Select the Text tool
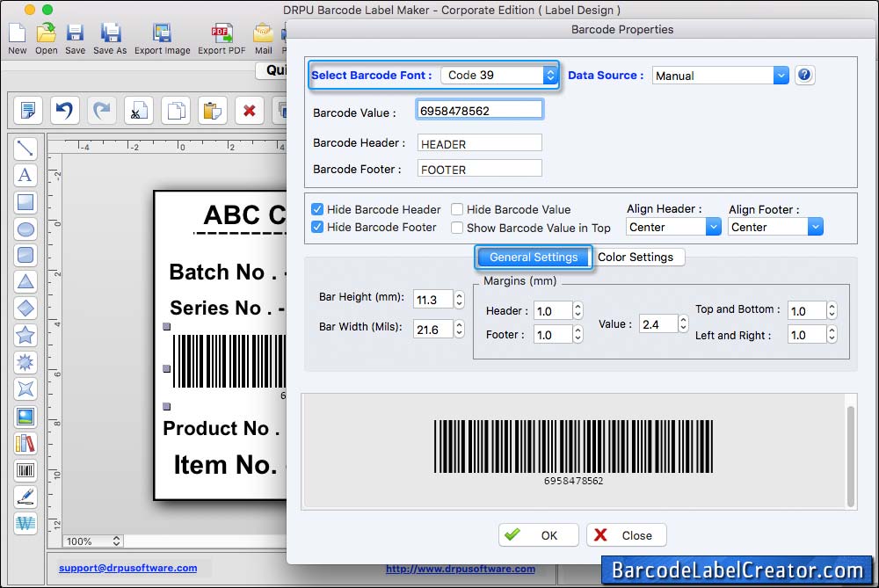This screenshot has width=879, height=588. click(25, 175)
